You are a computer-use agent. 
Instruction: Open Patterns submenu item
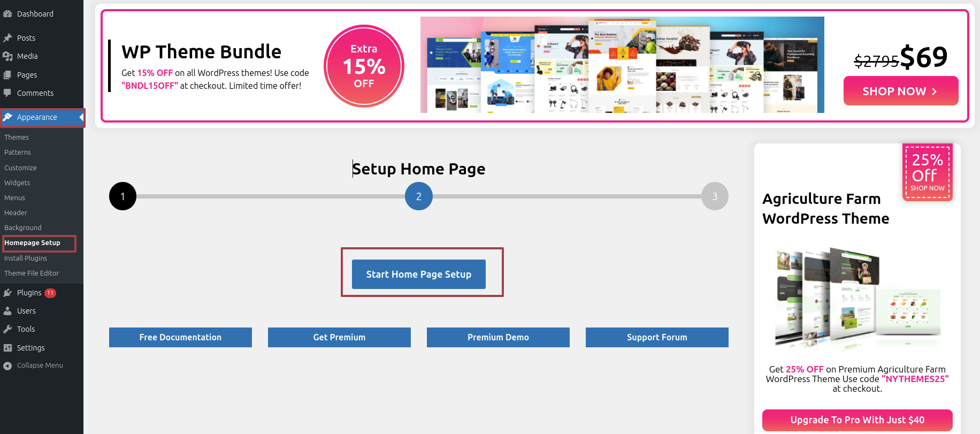(x=18, y=153)
